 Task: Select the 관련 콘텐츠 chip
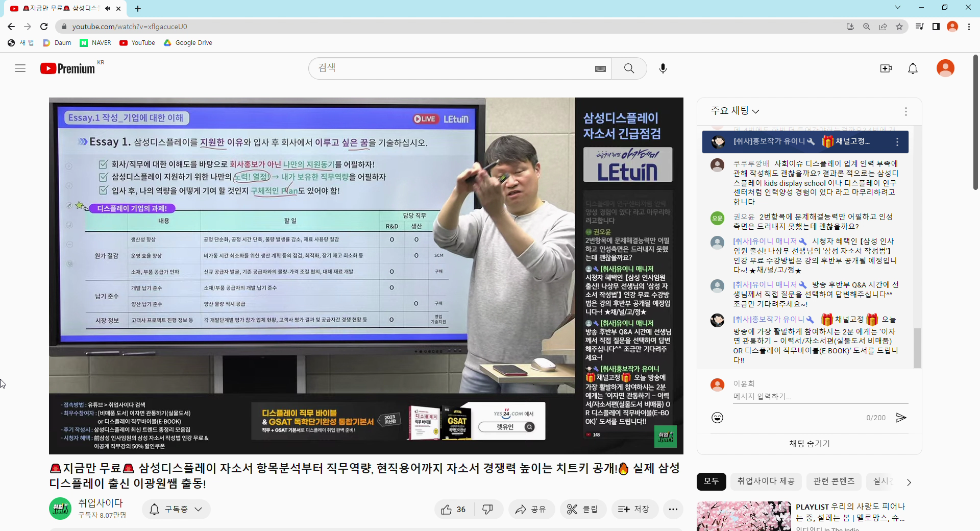tap(834, 481)
